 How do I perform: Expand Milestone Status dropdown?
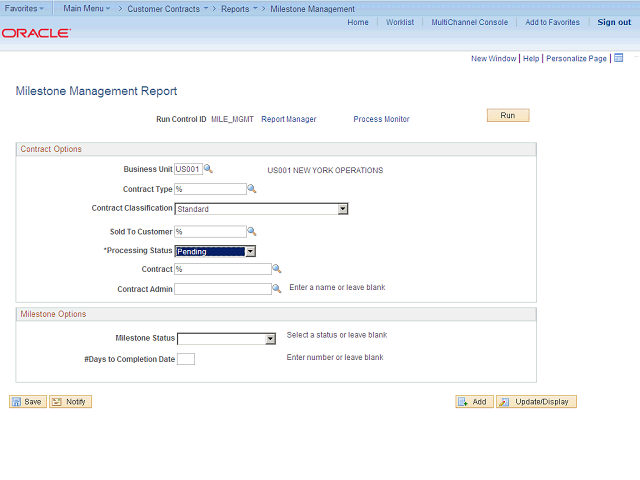click(270, 339)
